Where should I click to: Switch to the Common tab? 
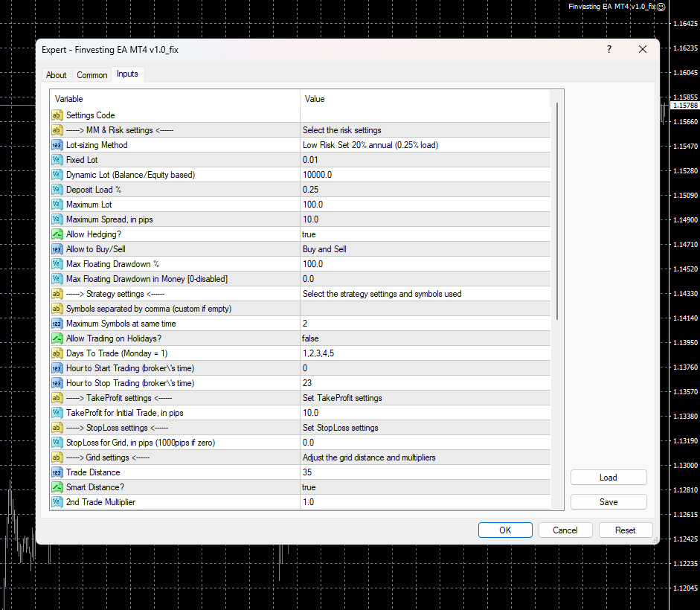[92, 75]
